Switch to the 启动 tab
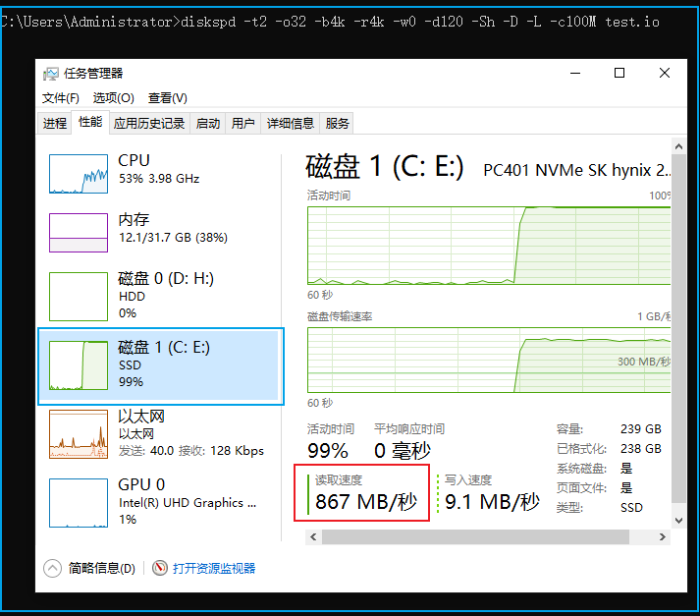This screenshot has height=616, width=700. (208, 123)
